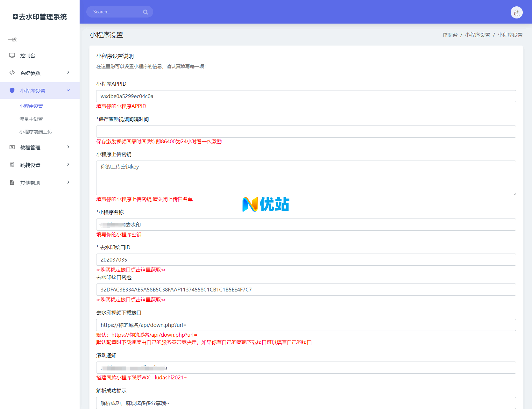Screen dimensions: 532x409
Task: Open 小程序前端上传 submenu item
Action: click(x=36, y=132)
